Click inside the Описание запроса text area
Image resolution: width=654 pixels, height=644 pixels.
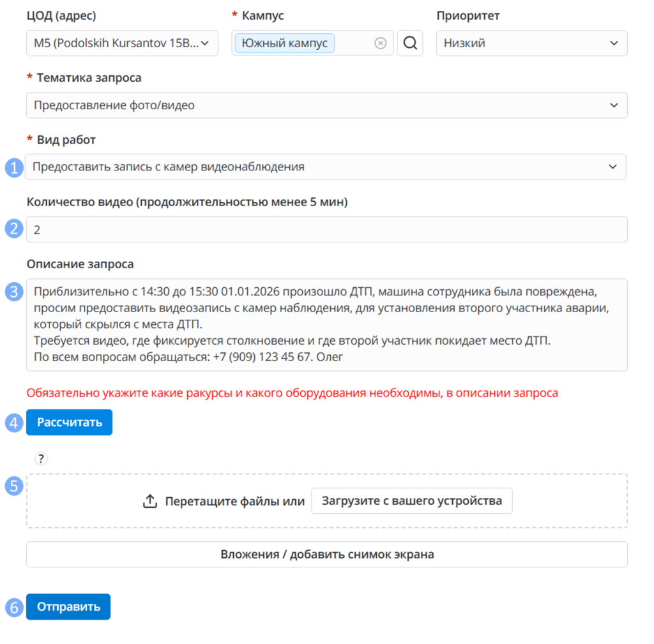click(326, 325)
